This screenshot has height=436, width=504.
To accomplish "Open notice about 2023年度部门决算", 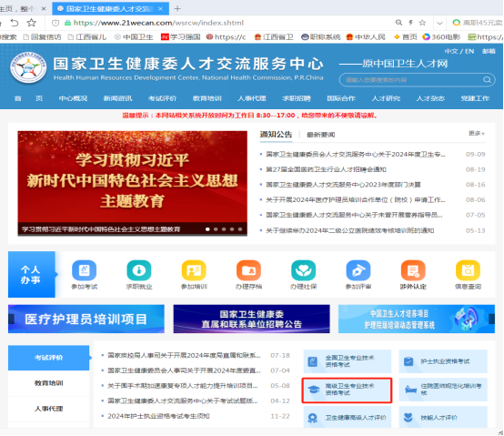I will [x=343, y=185].
